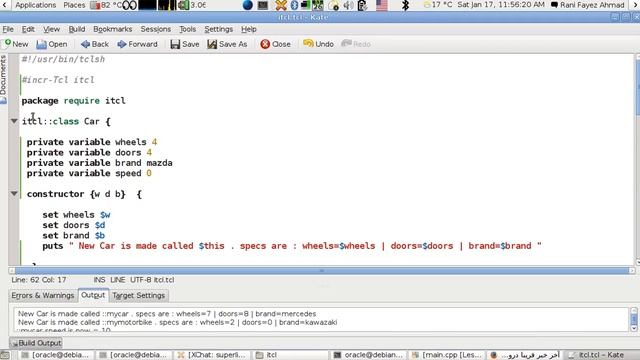Open the Rani Fayez Ahmad user menu
The width and height of the screenshot is (640, 360).
coord(587,5)
